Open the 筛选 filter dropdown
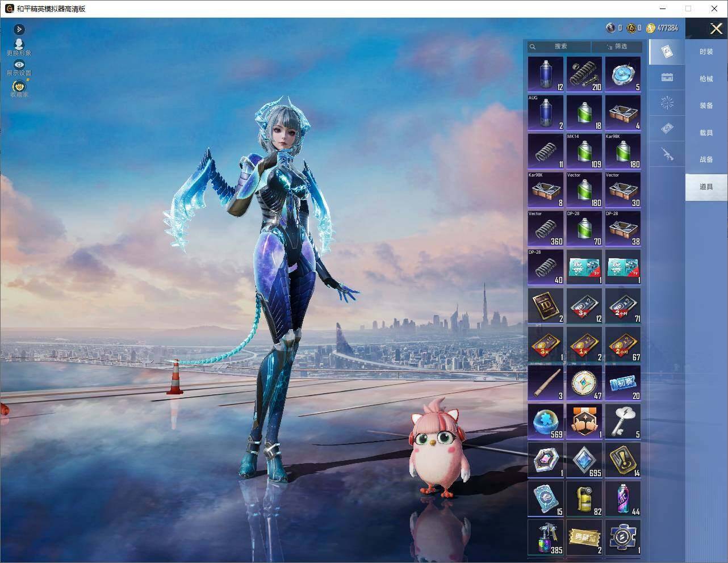728x563 pixels. (617, 47)
